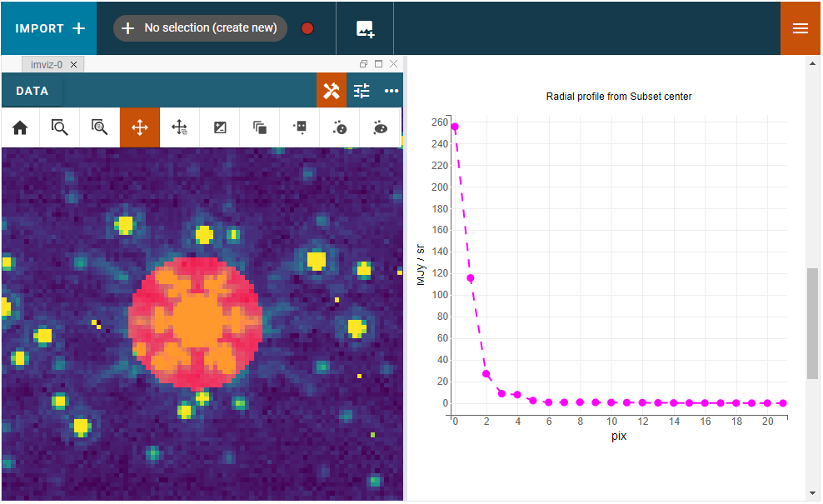Open the hamburger menu
The image size is (823, 504).
point(799,27)
